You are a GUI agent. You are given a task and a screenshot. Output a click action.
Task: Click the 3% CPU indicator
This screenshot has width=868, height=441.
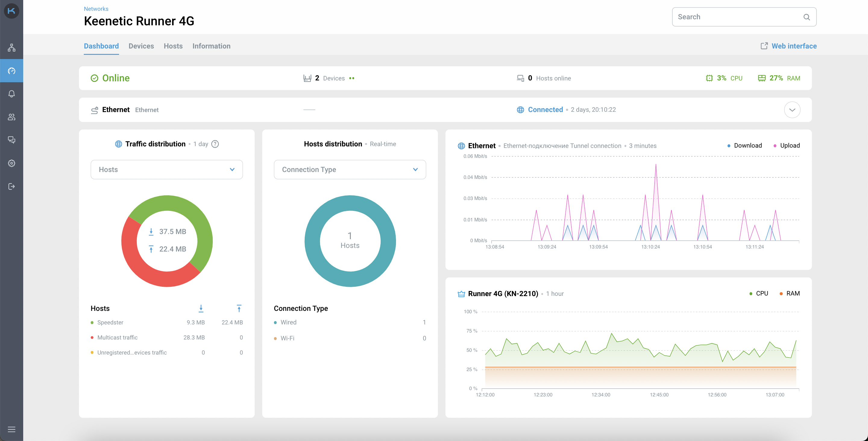(724, 78)
